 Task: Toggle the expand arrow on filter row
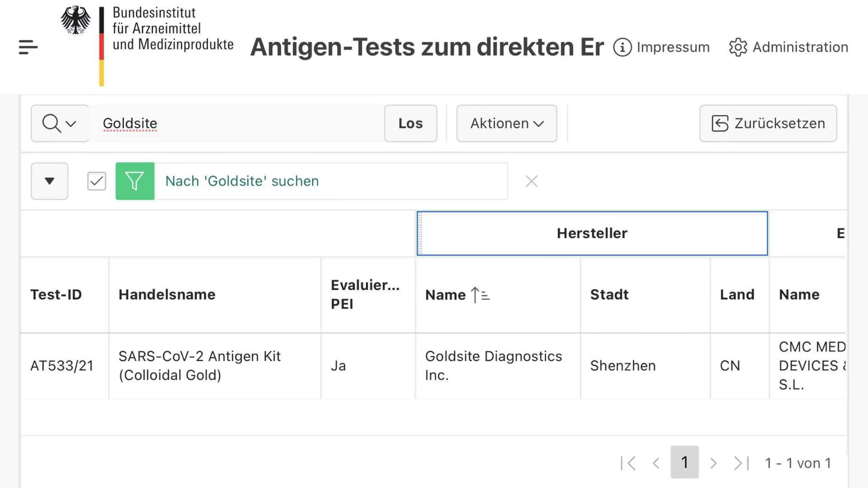coord(49,181)
